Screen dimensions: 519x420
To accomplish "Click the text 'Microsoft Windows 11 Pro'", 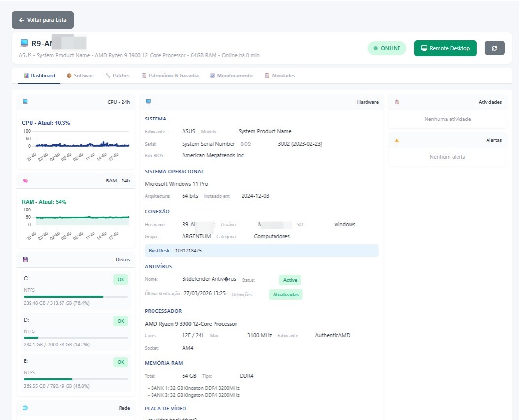I will (x=177, y=184).
